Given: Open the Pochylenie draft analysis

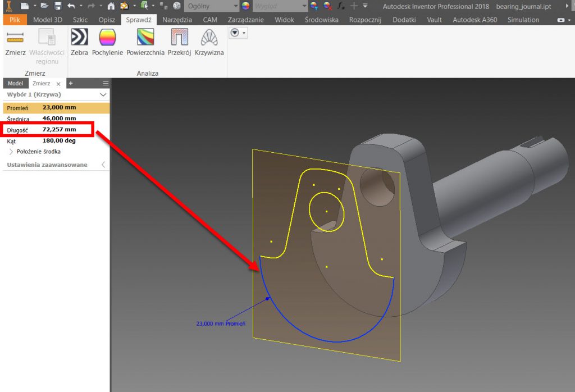Looking at the screenshot, I should [x=107, y=43].
